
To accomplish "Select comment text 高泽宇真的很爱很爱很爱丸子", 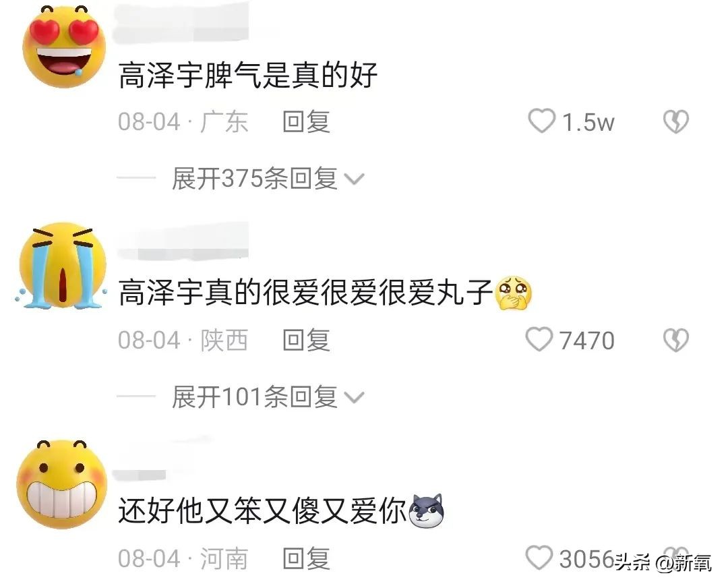I will [x=305, y=293].
